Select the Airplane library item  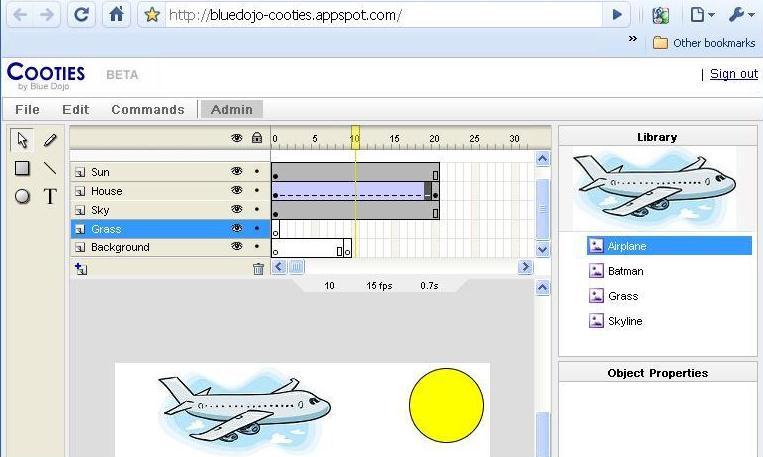670,246
